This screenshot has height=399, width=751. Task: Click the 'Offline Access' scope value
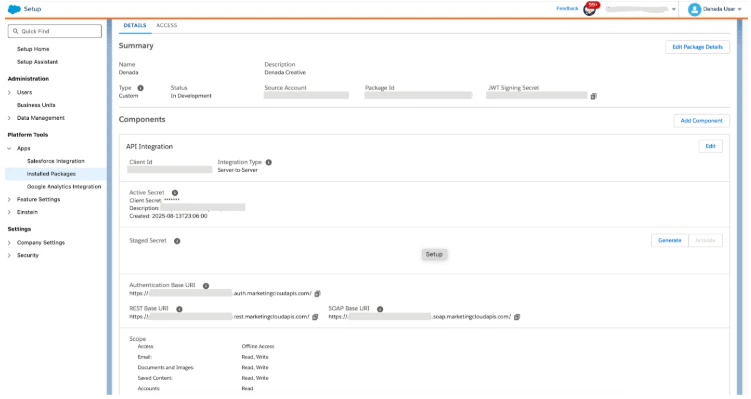(x=258, y=346)
